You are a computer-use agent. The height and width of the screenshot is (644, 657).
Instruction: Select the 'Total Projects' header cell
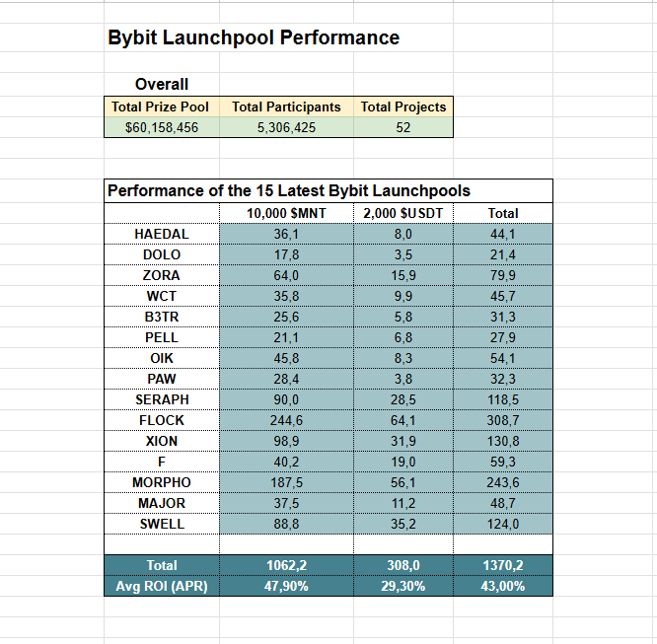click(x=403, y=107)
